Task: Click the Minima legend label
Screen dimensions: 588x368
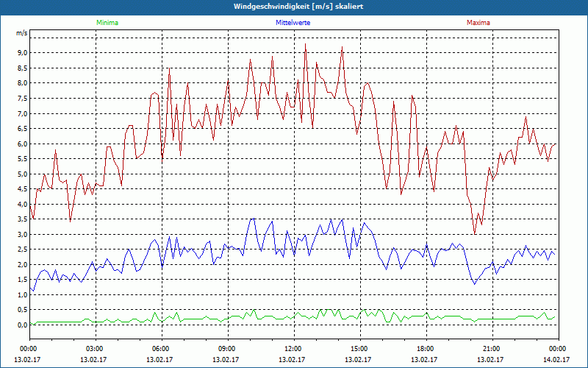Action: 107,23
